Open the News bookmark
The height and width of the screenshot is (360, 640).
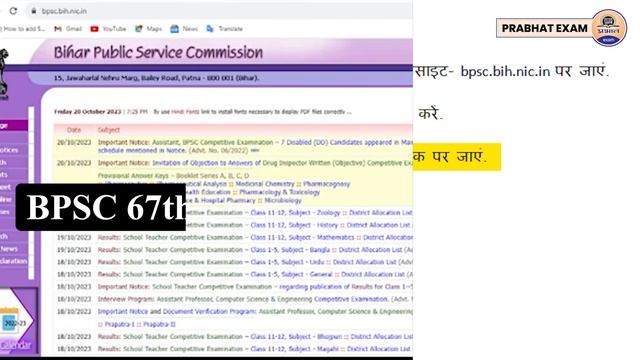(x=184, y=29)
